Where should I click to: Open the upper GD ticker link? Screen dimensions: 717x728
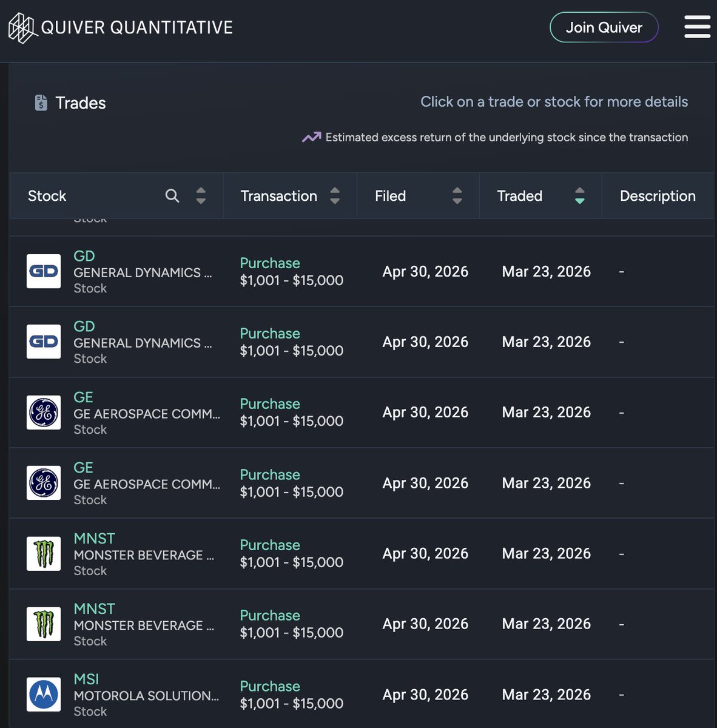pos(84,256)
